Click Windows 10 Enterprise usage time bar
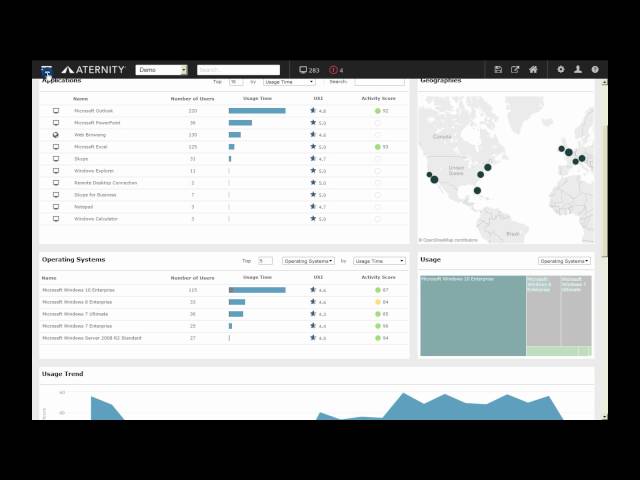The image size is (640, 480). pyautogui.click(x=257, y=290)
